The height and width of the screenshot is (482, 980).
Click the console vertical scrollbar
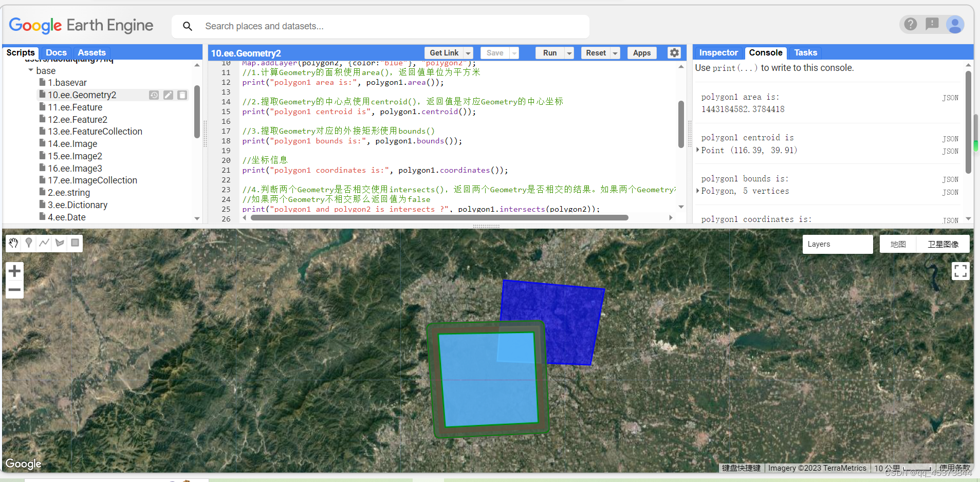968,122
